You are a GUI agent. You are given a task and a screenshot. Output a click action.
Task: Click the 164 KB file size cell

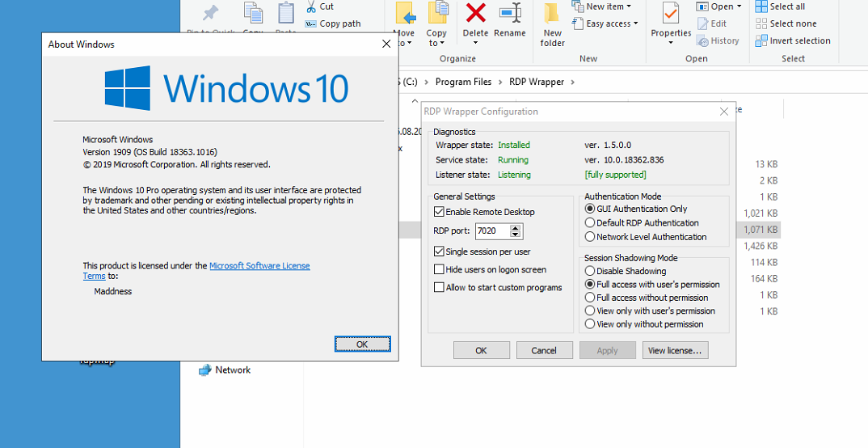764,278
